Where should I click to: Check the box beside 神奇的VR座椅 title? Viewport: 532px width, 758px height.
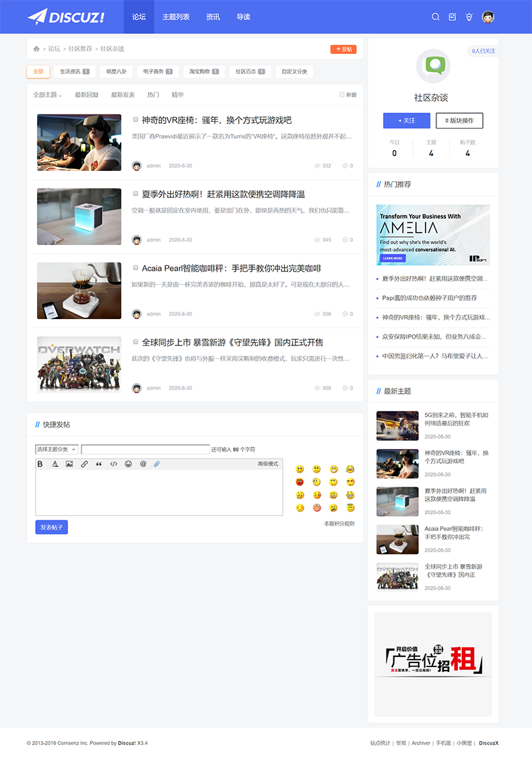point(136,119)
